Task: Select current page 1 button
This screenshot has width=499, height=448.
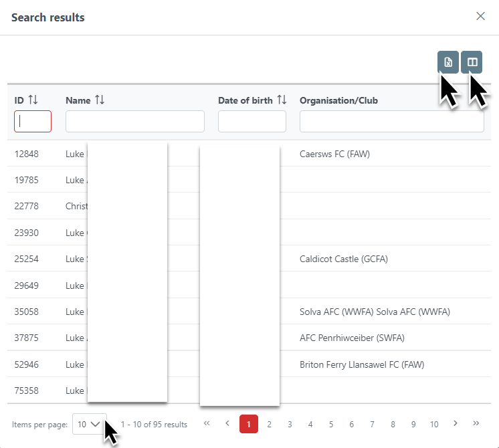Action: click(x=248, y=424)
